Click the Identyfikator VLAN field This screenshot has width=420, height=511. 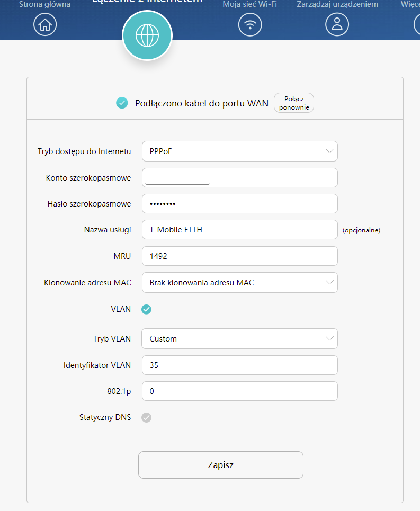coord(239,365)
